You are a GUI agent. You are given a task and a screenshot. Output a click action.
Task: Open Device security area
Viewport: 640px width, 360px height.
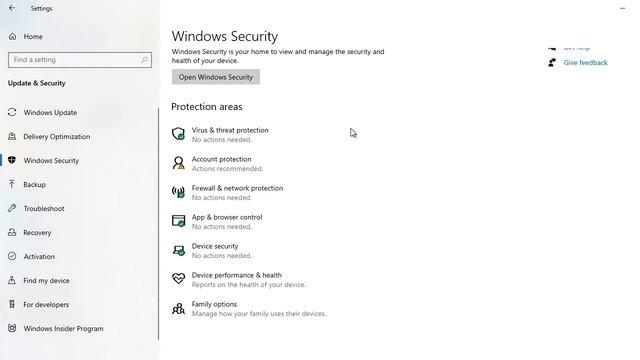click(215, 246)
